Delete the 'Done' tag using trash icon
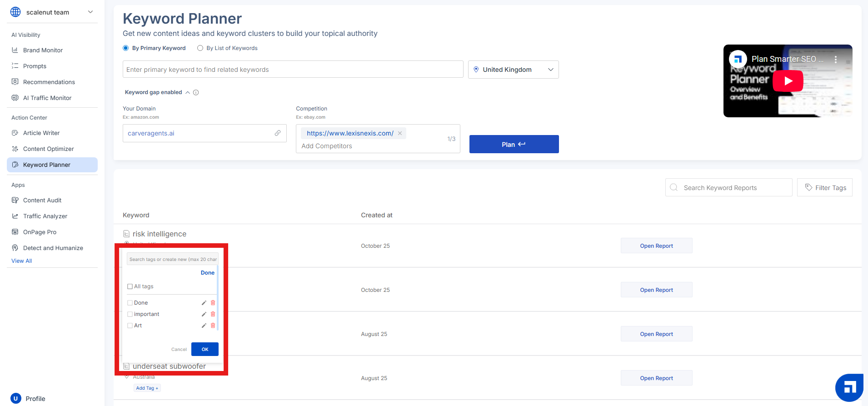 pyautogui.click(x=213, y=303)
